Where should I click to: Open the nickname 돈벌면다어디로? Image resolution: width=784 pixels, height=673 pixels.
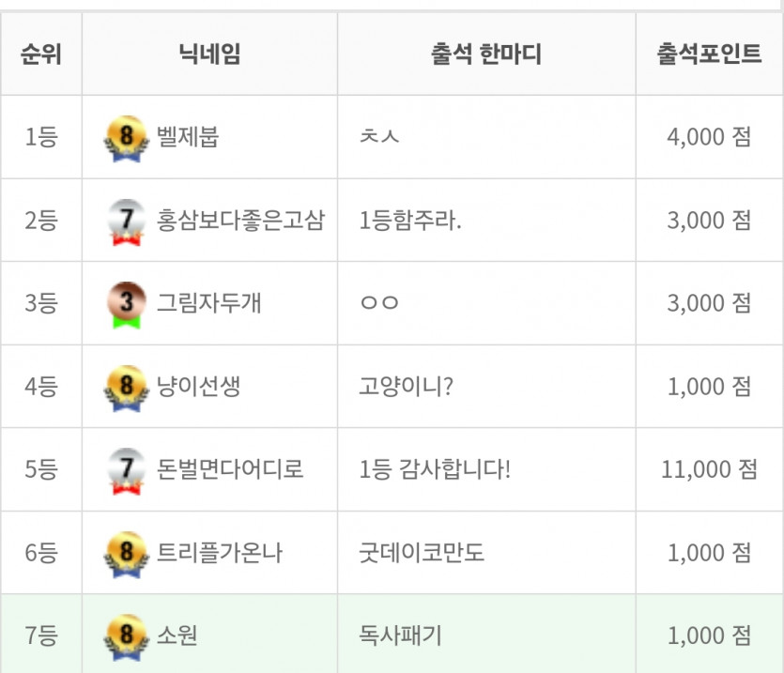click(230, 469)
